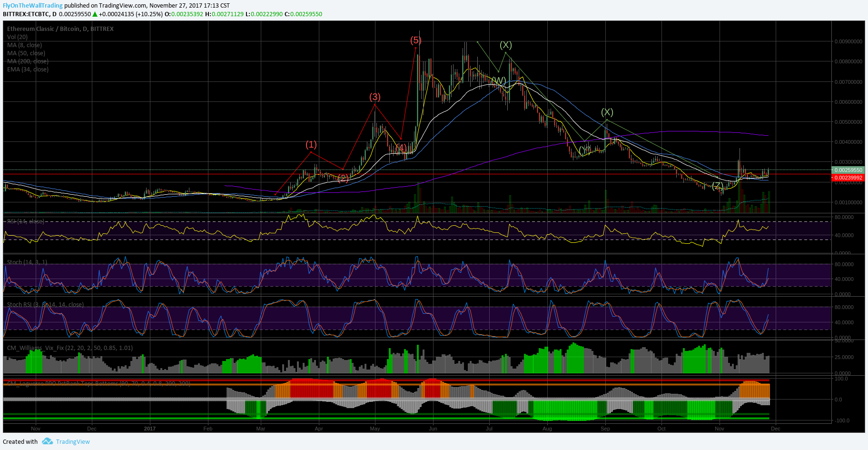The height and width of the screenshot is (450, 868).
Task: Click the 0.00900000 price axis label
Action: (x=848, y=41)
